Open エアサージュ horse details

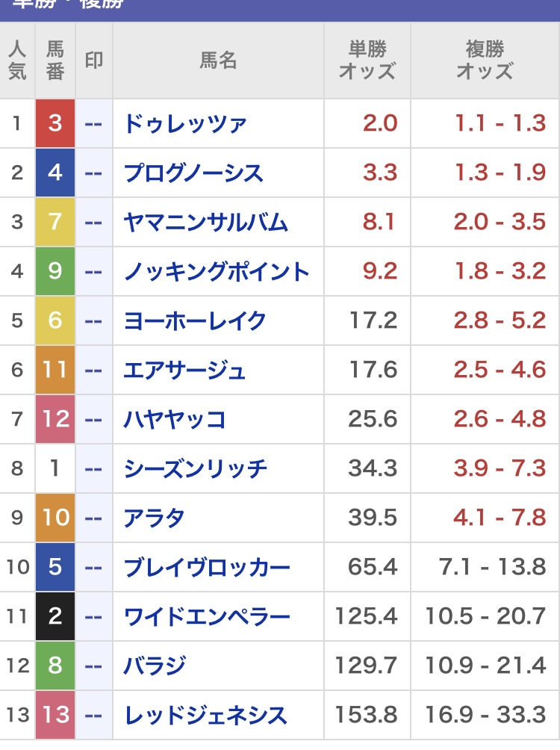point(184,370)
